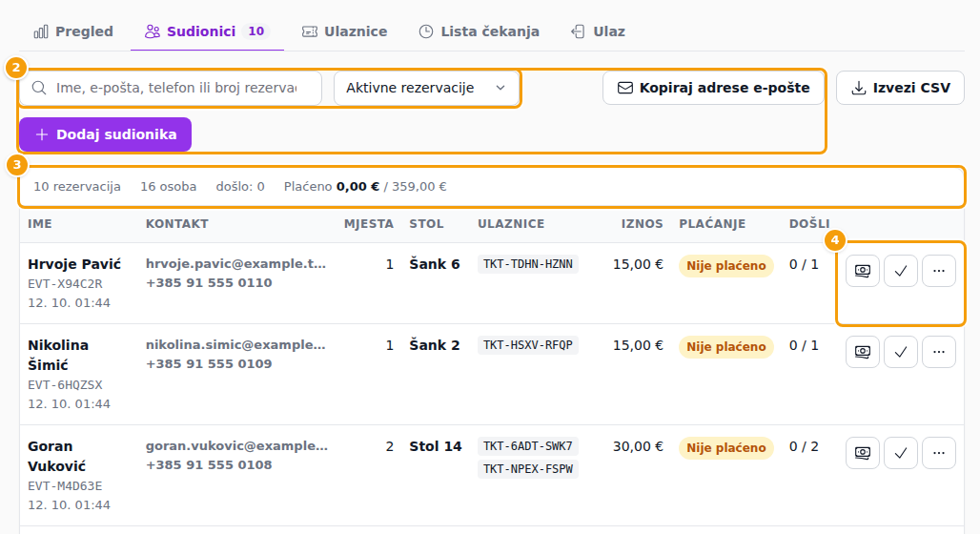Open more options for Hrvoje Pavić

(939, 271)
